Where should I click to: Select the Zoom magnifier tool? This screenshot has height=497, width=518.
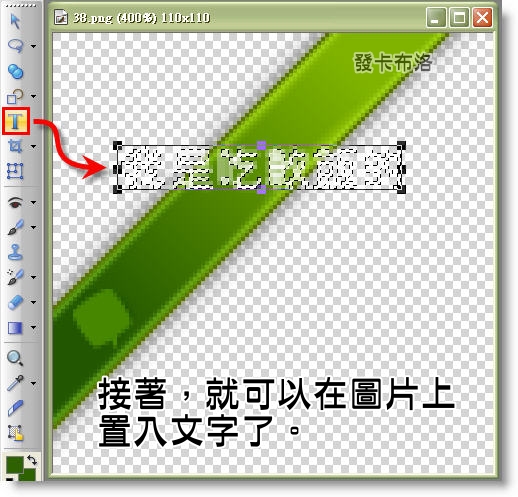[15, 358]
